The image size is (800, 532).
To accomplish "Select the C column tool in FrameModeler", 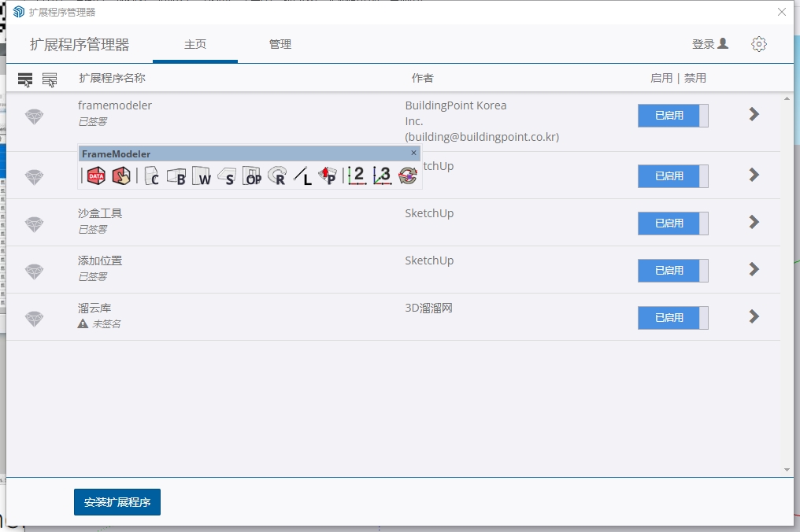I will [151, 176].
